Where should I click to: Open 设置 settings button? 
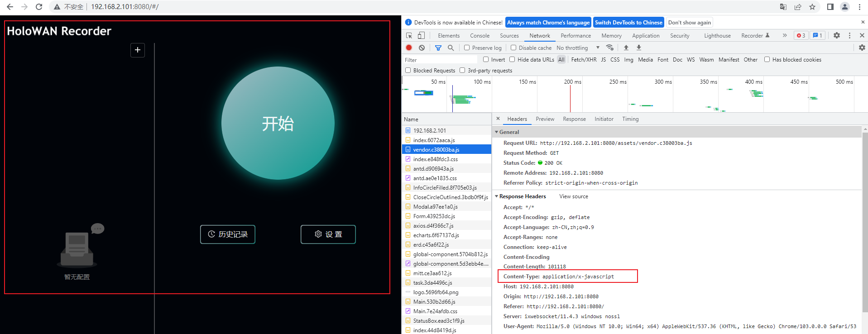click(x=328, y=234)
